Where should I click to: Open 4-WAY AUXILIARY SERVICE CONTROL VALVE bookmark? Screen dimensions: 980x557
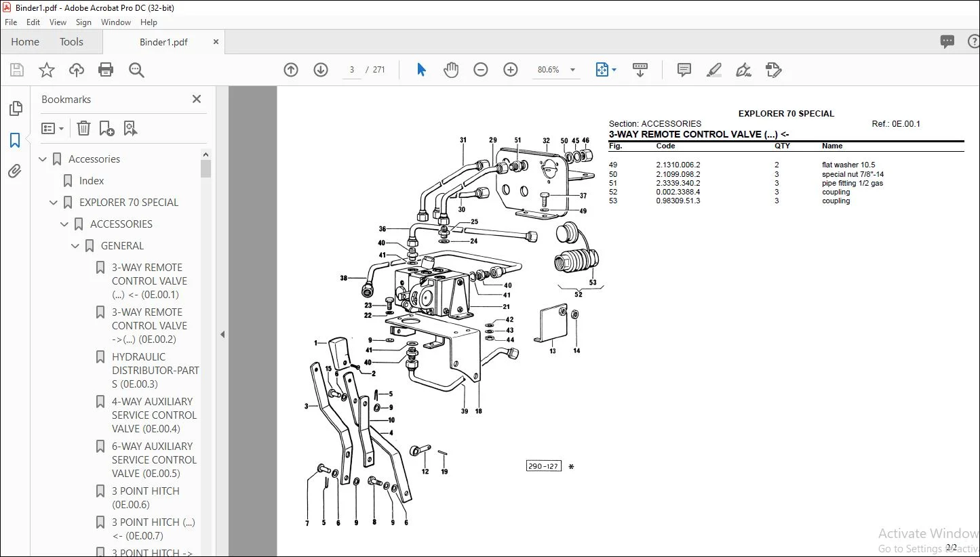click(154, 415)
